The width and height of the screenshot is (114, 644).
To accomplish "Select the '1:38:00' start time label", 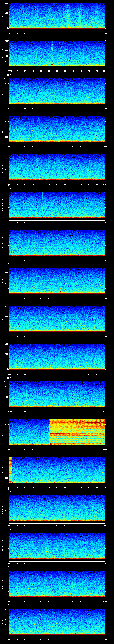I will pos(9,374).
